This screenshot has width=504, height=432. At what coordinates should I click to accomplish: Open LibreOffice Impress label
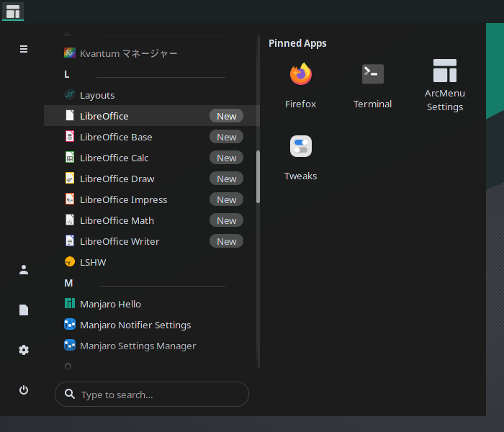click(x=123, y=199)
